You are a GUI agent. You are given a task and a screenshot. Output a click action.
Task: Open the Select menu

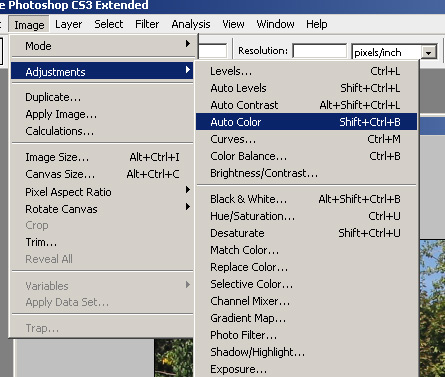click(108, 24)
